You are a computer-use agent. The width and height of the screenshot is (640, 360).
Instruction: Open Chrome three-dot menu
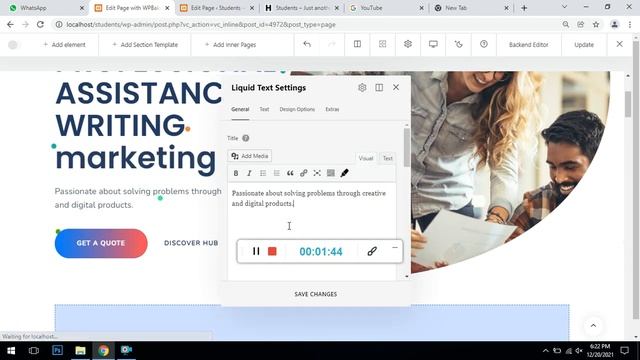tap(630, 24)
